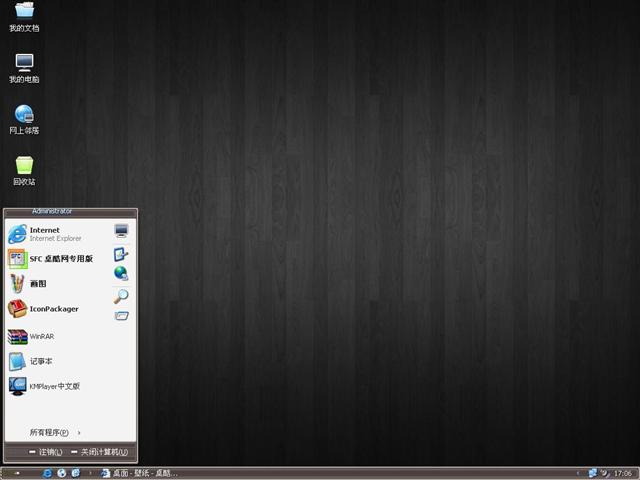Viewport: 640px width, 480px height.
Task: Click the tray icon beside the clock
Action: tap(605, 473)
